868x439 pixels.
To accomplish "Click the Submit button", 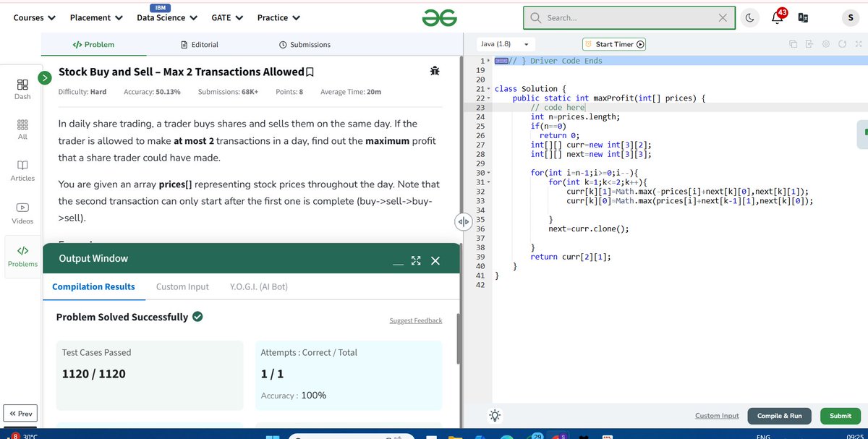I will tap(840, 416).
